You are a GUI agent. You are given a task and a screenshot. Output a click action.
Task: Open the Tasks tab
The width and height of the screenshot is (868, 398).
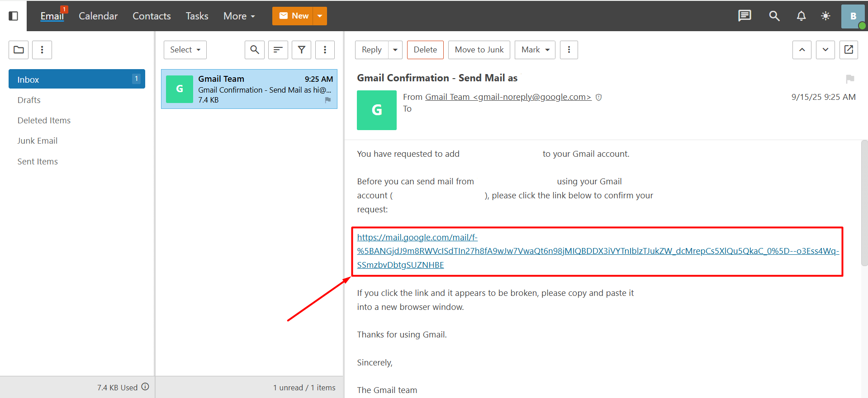tap(197, 16)
